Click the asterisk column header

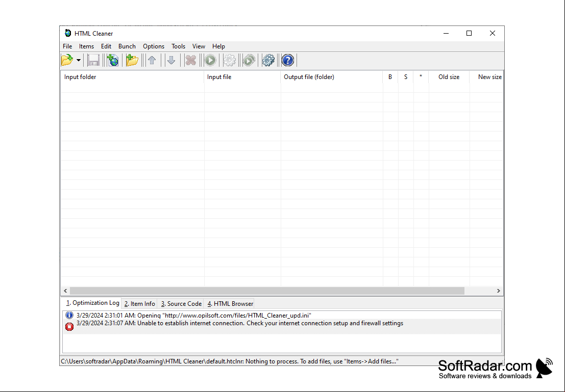(421, 77)
